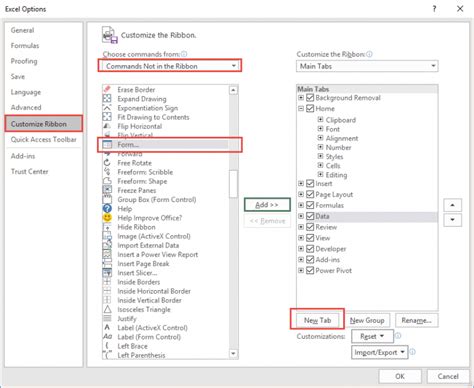The width and height of the screenshot is (474, 388).
Task: Uncheck the Background Removal tab checkbox
Action: tap(310, 98)
